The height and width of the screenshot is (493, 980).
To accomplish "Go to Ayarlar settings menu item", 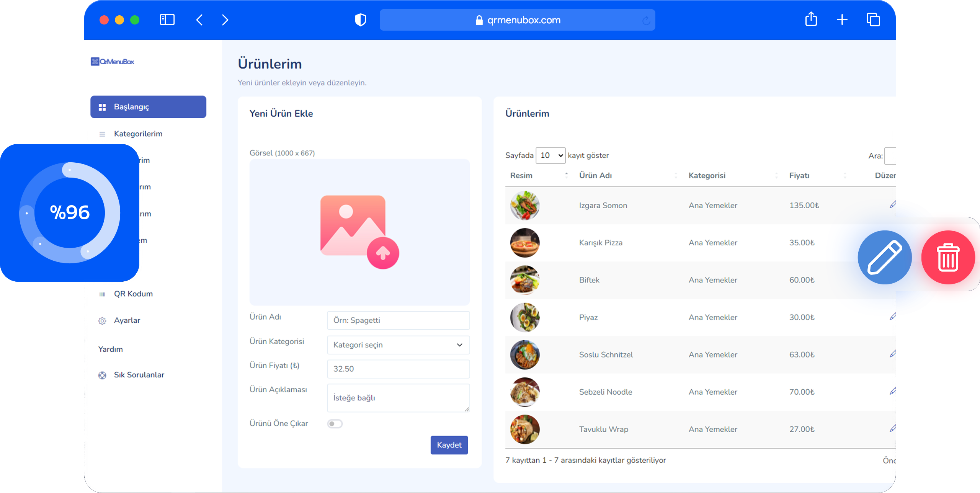I will (127, 320).
